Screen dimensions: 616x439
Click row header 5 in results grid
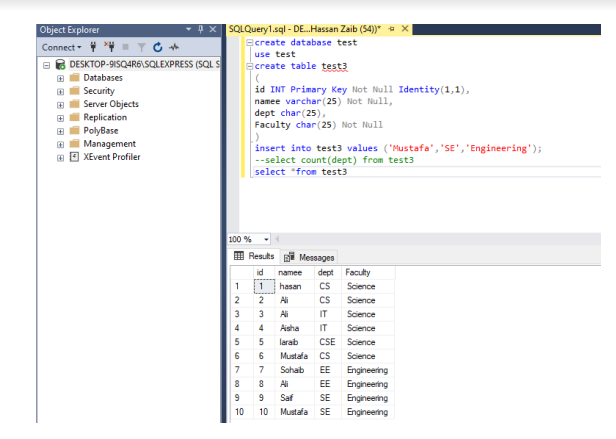click(242, 342)
